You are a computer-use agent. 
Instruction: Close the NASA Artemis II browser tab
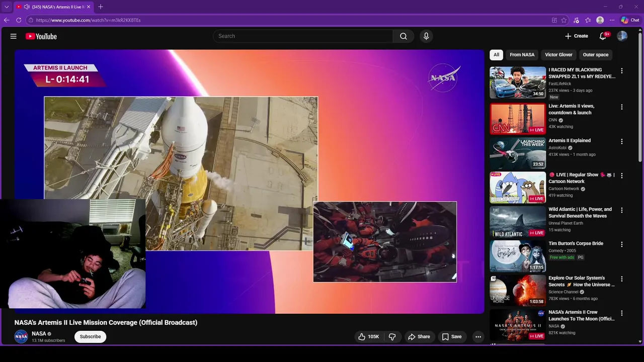tap(89, 7)
